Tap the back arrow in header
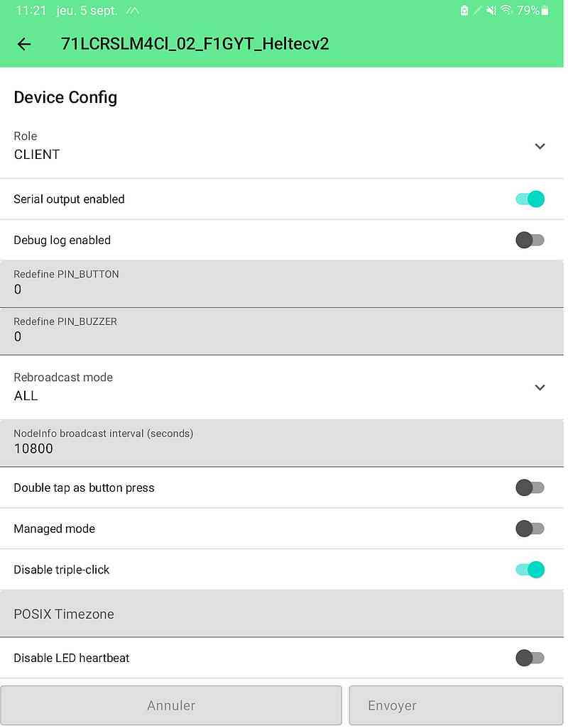 23,44
